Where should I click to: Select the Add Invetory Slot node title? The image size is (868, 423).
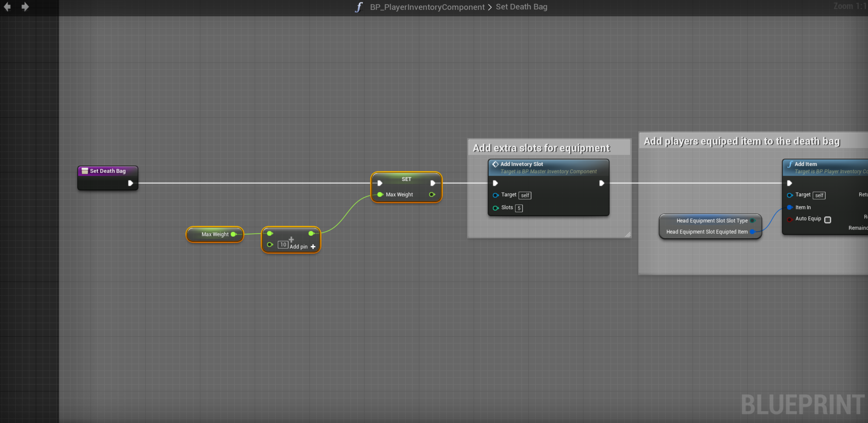(521, 164)
